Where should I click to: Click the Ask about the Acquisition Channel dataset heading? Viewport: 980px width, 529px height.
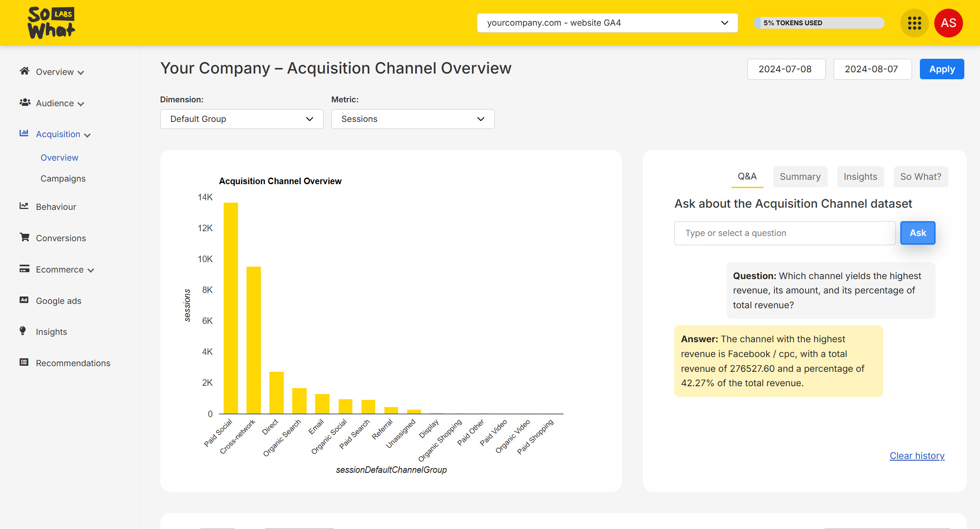click(793, 204)
